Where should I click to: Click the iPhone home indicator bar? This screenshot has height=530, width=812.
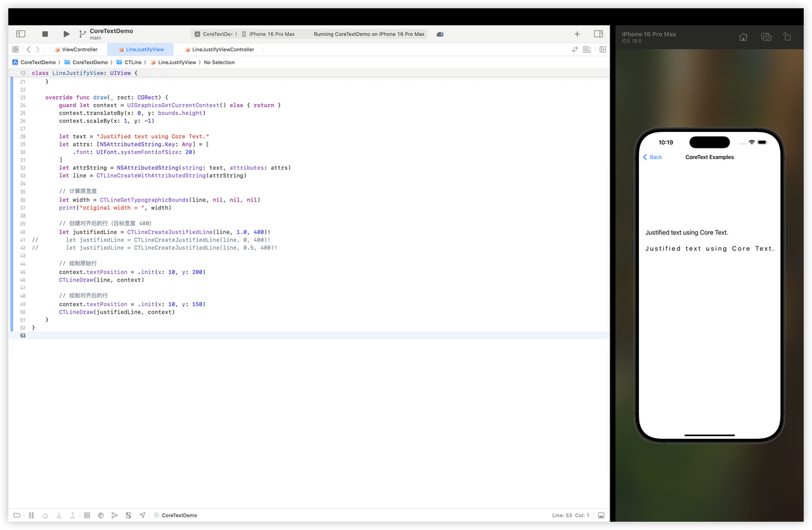click(709, 436)
